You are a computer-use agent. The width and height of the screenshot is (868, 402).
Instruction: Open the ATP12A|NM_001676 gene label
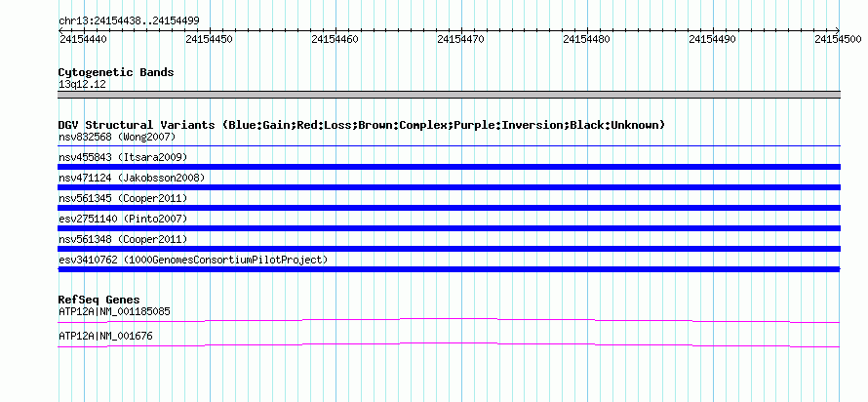coord(105,336)
